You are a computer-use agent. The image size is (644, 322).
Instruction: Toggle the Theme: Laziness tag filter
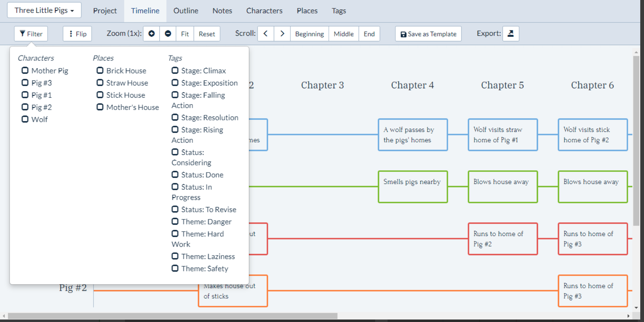pos(175,256)
